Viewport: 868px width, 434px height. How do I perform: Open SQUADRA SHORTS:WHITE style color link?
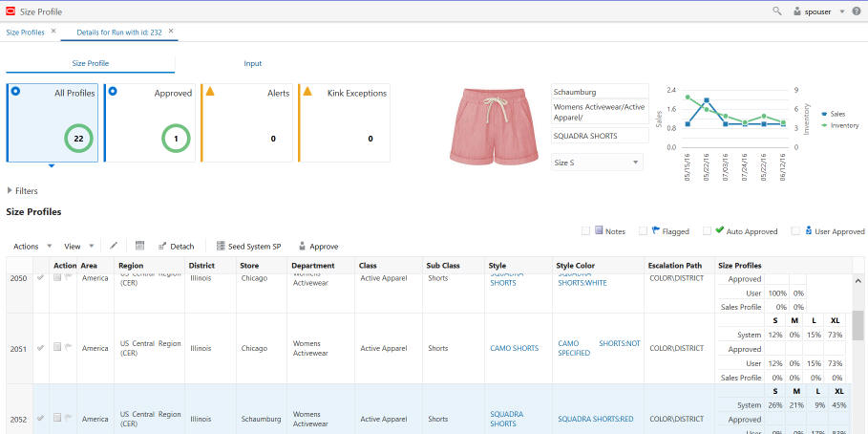click(582, 278)
